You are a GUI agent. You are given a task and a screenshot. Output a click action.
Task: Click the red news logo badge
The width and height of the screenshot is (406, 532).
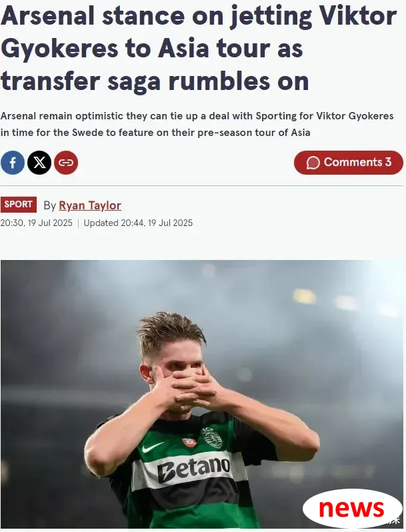[x=352, y=508]
